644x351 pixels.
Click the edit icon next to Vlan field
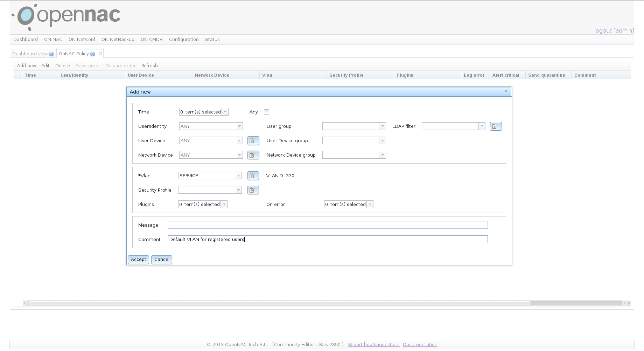253,175
